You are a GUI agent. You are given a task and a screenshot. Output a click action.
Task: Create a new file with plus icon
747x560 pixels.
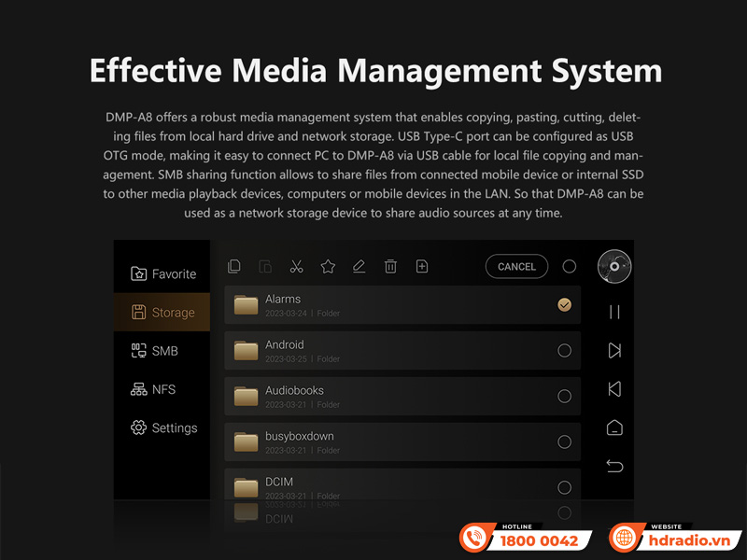point(422,267)
